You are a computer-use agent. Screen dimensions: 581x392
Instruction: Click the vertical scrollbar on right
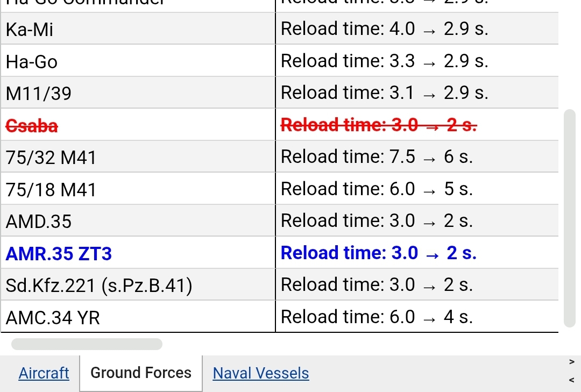point(569,218)
